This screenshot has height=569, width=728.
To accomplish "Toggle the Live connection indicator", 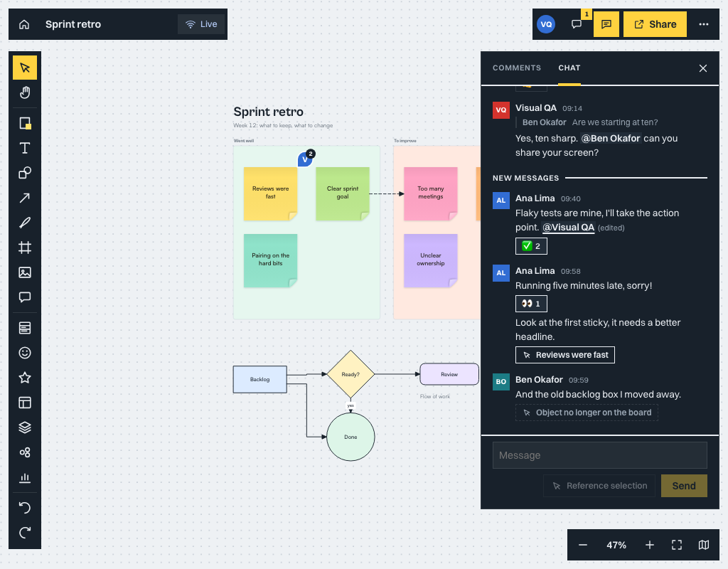I will pyautogui.click(x=201, y=24).
